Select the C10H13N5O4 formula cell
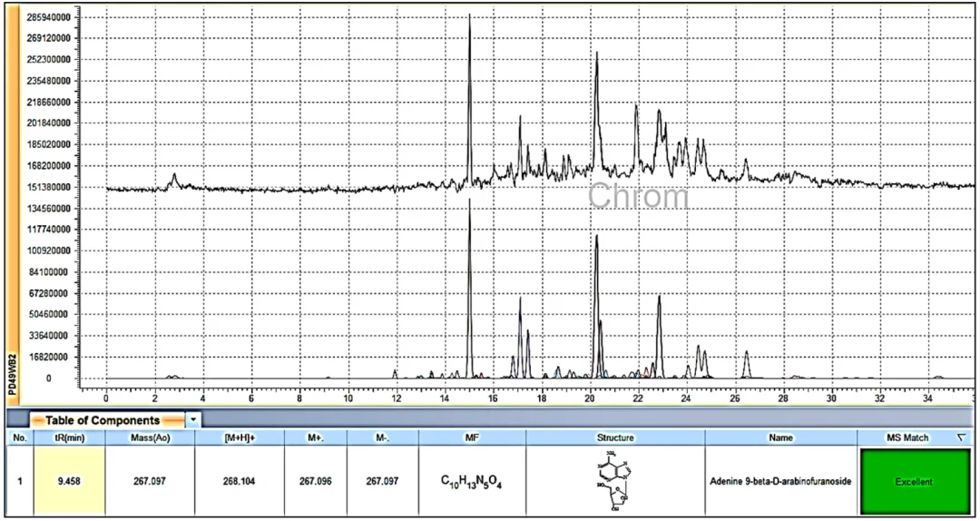980x521 pixels. tap(472, 482)
